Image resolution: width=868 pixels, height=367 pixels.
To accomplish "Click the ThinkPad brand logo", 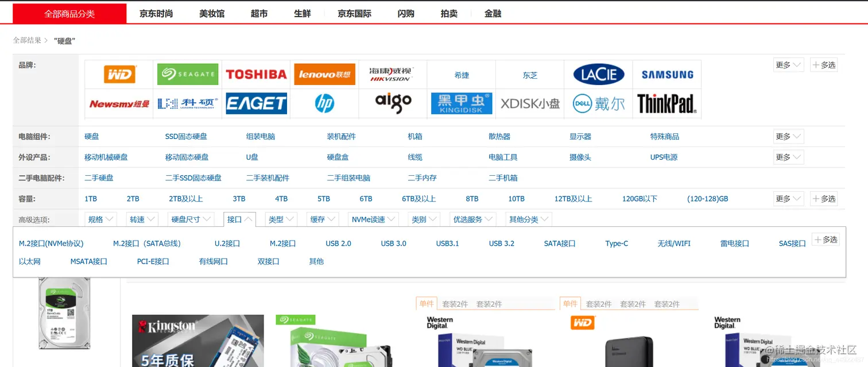I will pyautogui.click(x=666, y=104).
